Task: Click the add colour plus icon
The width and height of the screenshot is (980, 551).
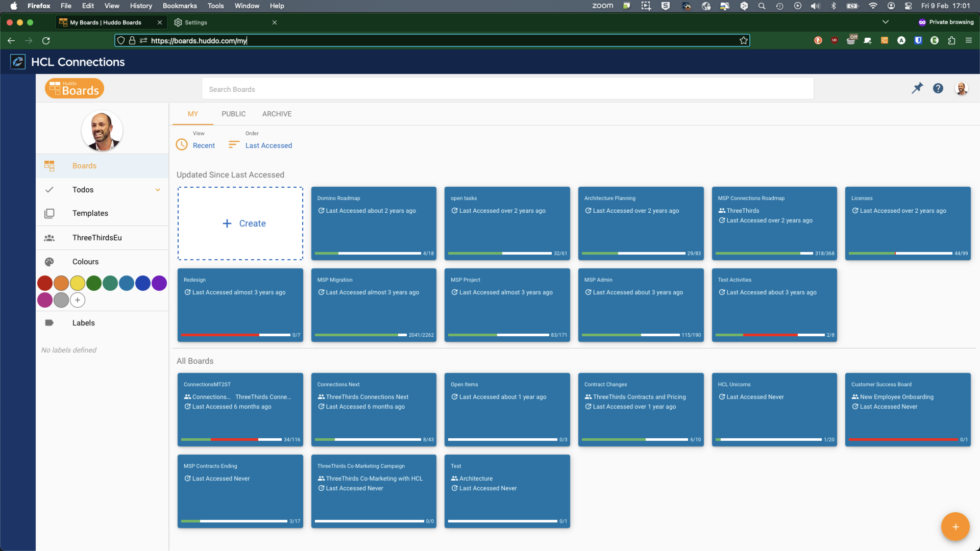Action: (78, 300)
